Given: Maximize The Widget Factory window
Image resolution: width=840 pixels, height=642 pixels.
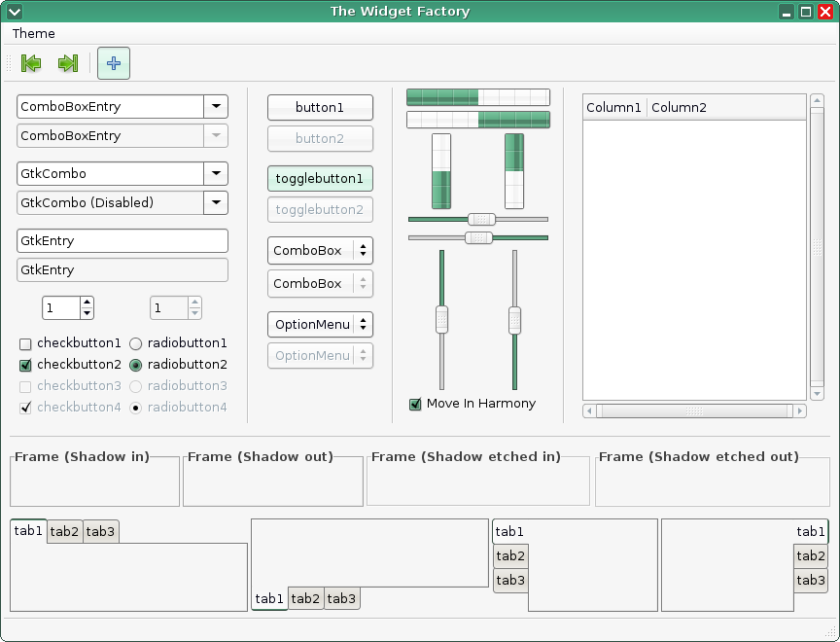Looking at the screenshot, I should 806,12.
